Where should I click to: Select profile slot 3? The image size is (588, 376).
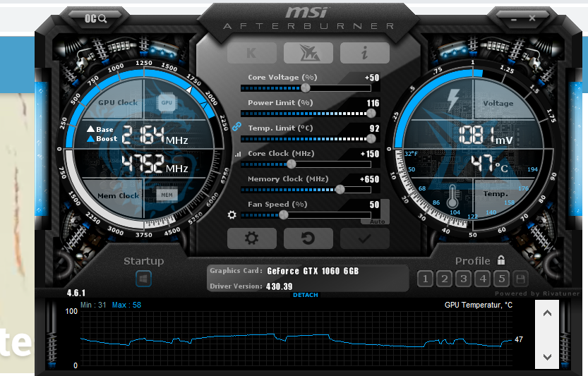pyautogui.click(x=464, y=279)
